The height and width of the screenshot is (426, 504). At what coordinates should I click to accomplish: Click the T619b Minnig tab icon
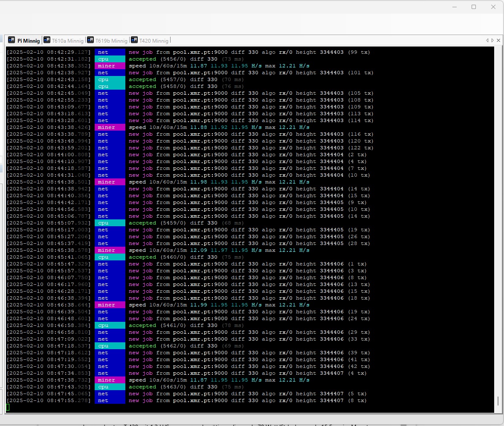(90, 40)
